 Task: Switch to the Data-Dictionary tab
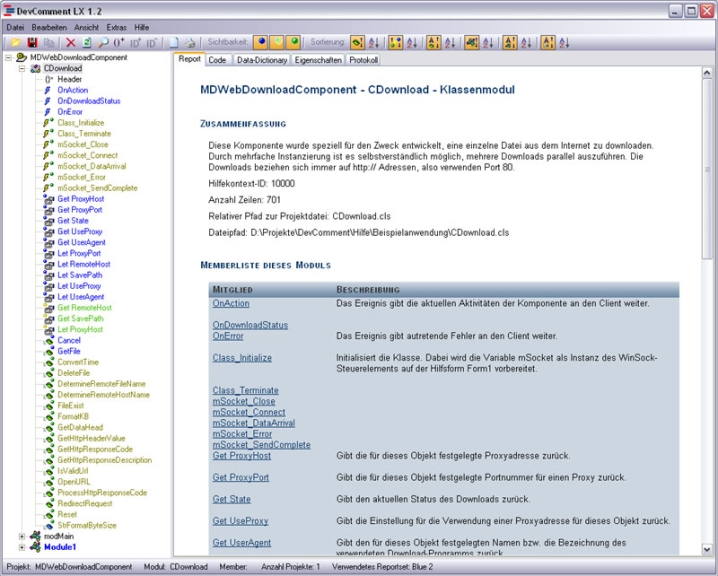click(261, 60)
